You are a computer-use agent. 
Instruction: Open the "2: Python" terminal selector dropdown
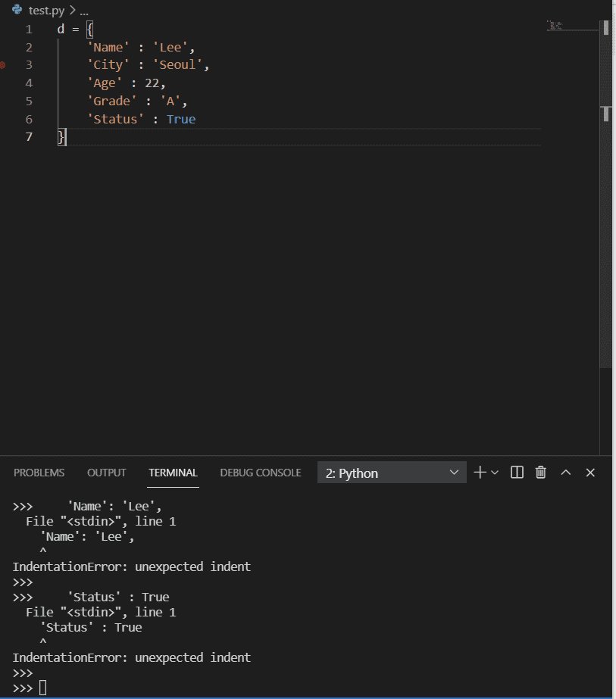(x=392, y=473)
